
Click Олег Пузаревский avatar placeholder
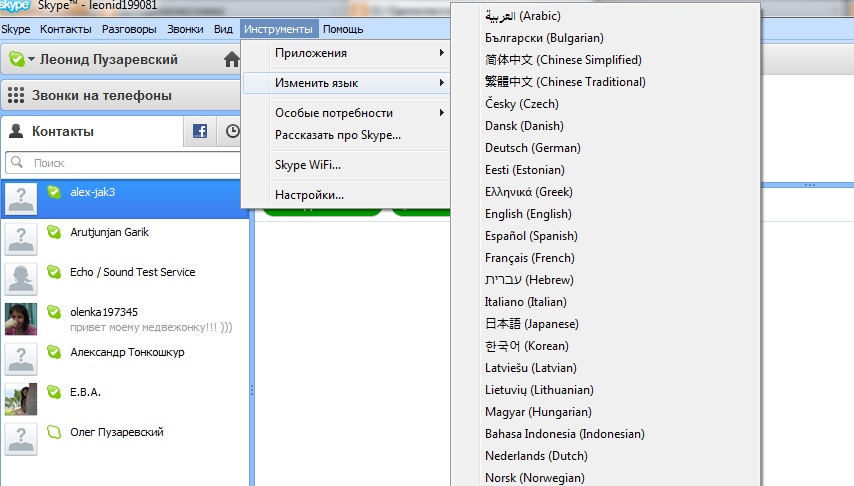pos(21,439)
